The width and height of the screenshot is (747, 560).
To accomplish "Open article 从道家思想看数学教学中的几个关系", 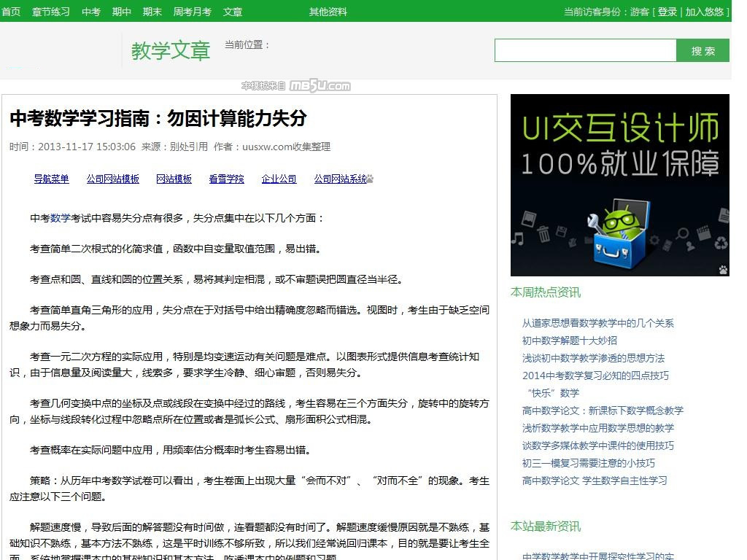I will coord(597,323).
